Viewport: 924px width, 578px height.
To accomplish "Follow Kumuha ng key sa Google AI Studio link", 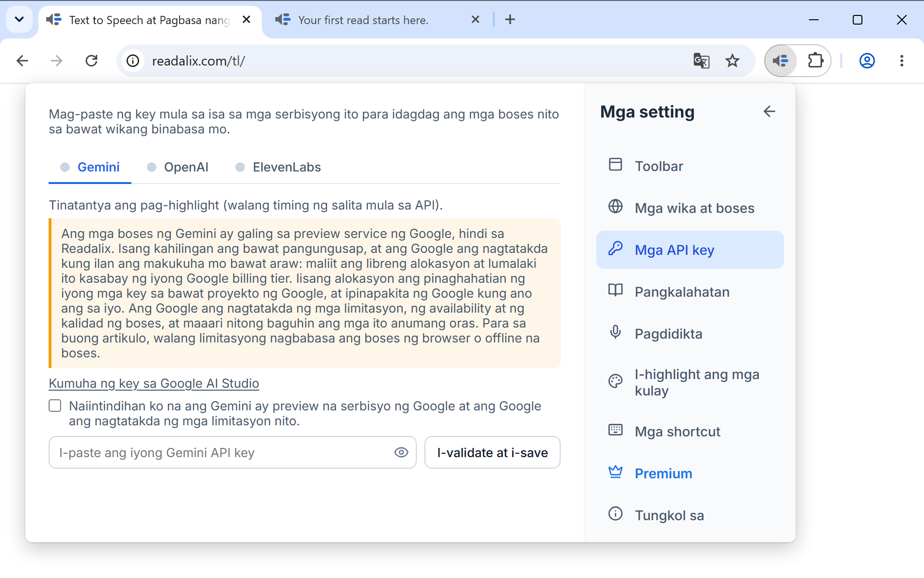I will pos(154,383).
